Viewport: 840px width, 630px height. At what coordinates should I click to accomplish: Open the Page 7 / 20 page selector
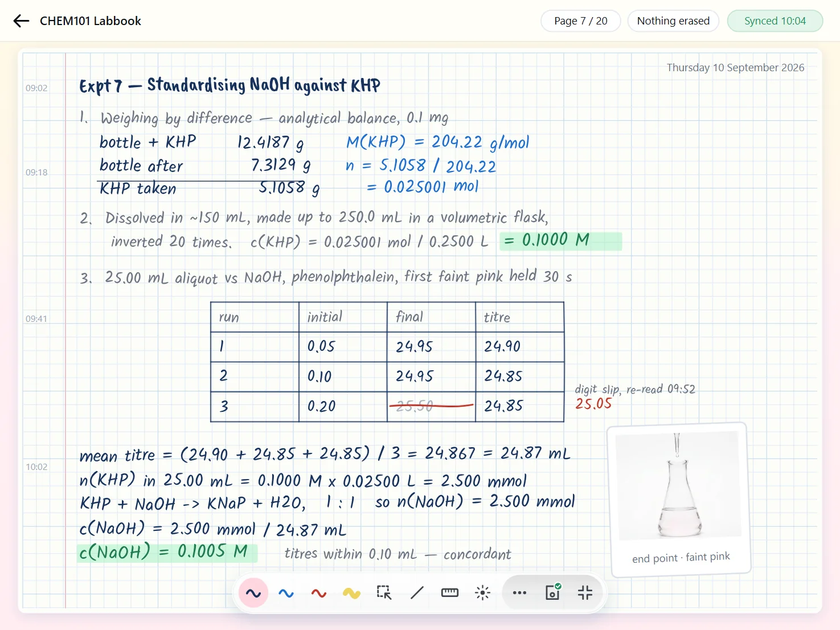(581, 21)
